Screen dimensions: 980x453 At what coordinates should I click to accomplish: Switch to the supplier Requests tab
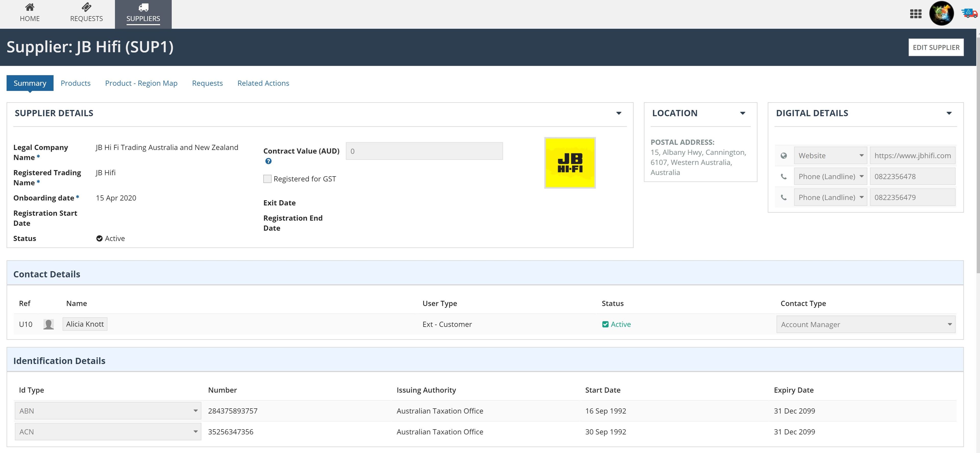click(207, 83)
